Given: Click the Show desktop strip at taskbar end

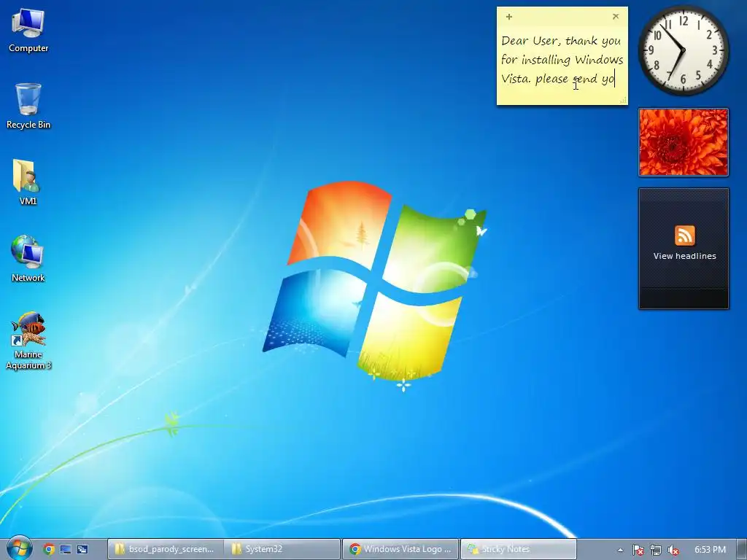Looking at the screenshot, I should (742, 549).
